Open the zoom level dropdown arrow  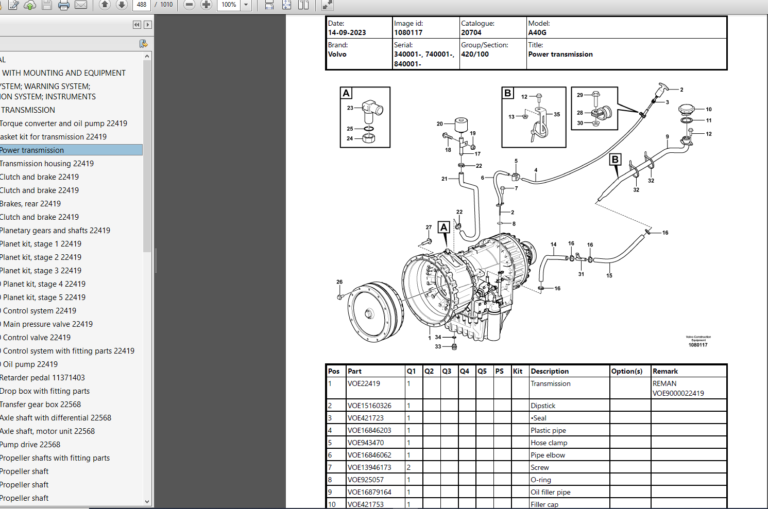[x=246, y=5]
